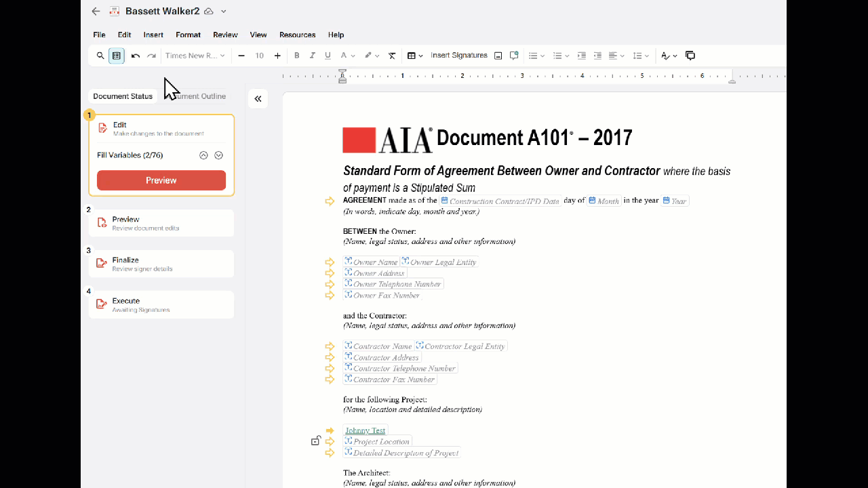Redo the last undone change
The image size is (868, 488).
click(152, 56)
